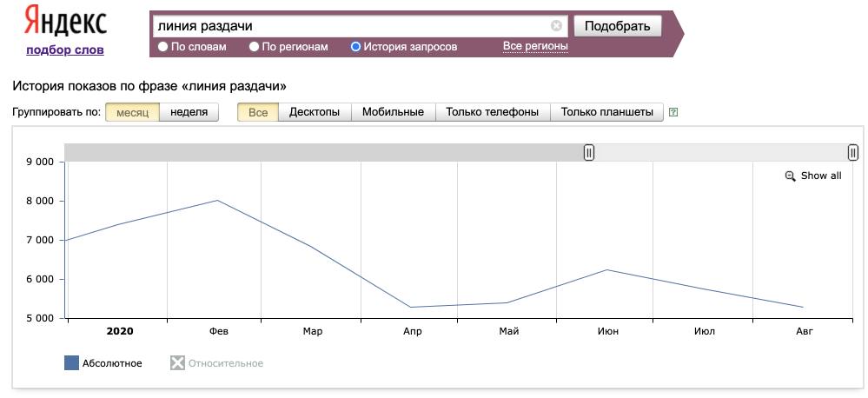Switch to the Мобильные tab

tap(393, 112)
